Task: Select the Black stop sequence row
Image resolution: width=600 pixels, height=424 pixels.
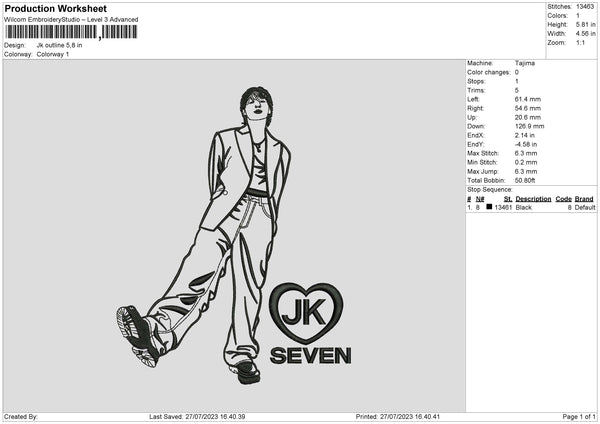Action: pyautogui.click(x=530, y=207)
